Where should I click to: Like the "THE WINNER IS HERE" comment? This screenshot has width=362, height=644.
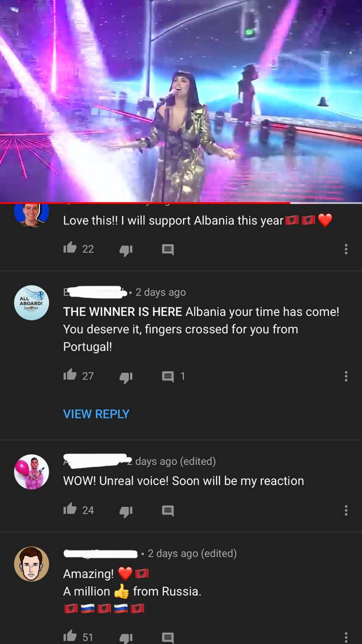(70, 375)
